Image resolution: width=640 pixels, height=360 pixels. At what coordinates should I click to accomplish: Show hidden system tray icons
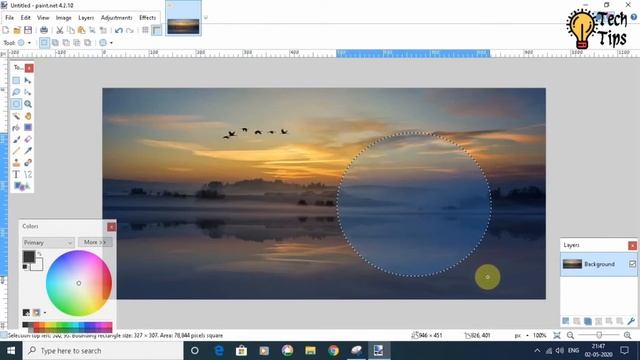pos(537,351)
